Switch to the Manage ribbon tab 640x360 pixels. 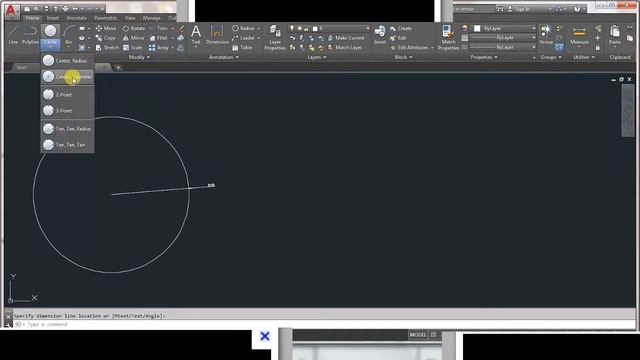click(x=151, y=18)
